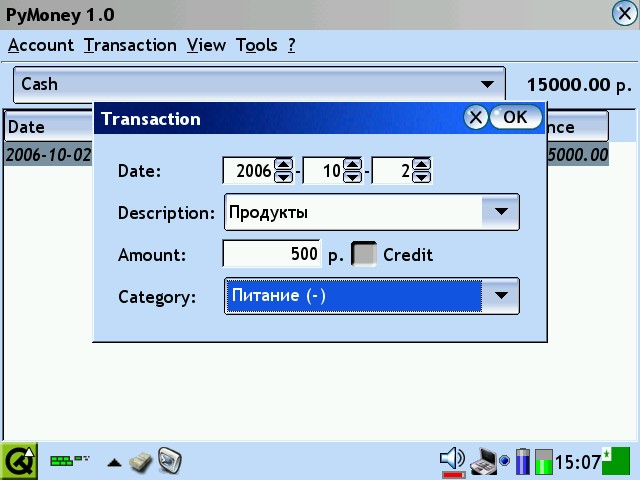640x480 pixels.
Task: Click the day field showing 2
Action: [392, 171]
